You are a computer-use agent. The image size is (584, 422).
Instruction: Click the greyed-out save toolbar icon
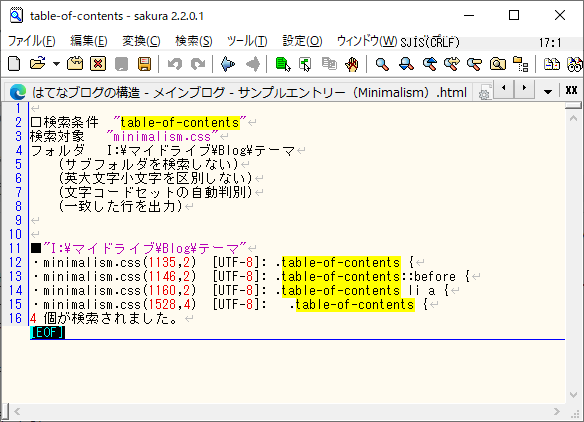pos(121,64)
